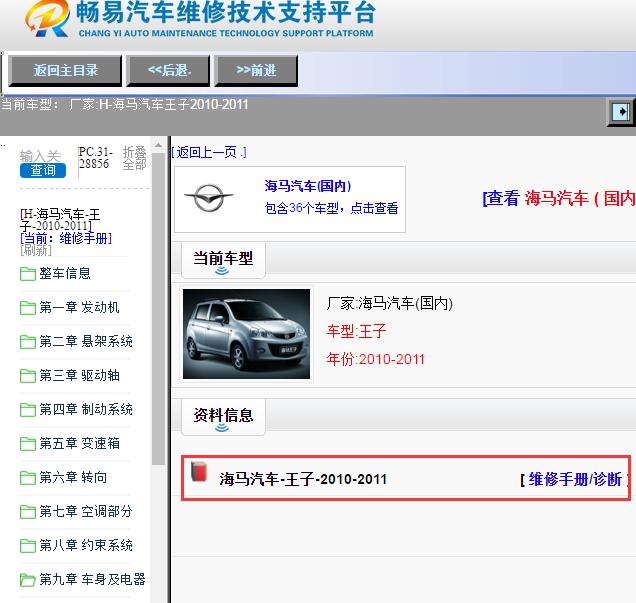Click the 查看 海马汽车 (国内 link

tap(559, 198)
